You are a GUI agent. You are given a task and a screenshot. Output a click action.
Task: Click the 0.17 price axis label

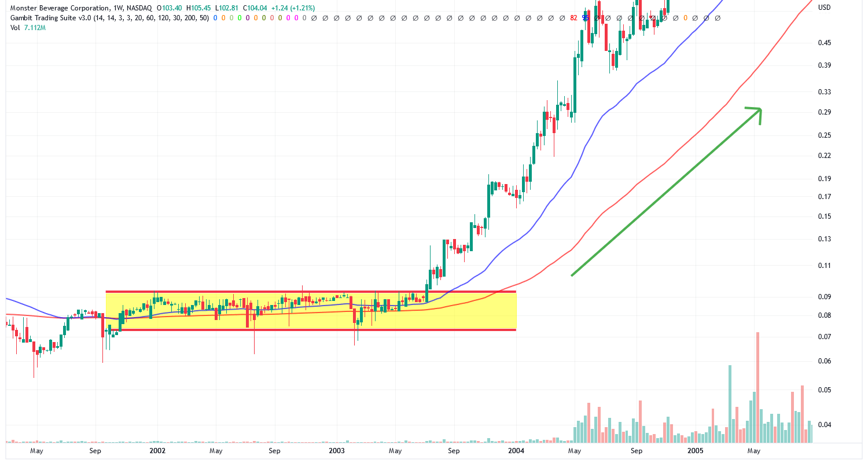pos(825,197)
